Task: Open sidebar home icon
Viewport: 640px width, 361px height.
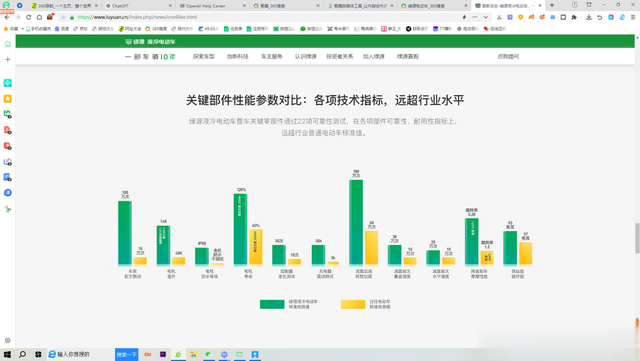Action: point(8,44)
